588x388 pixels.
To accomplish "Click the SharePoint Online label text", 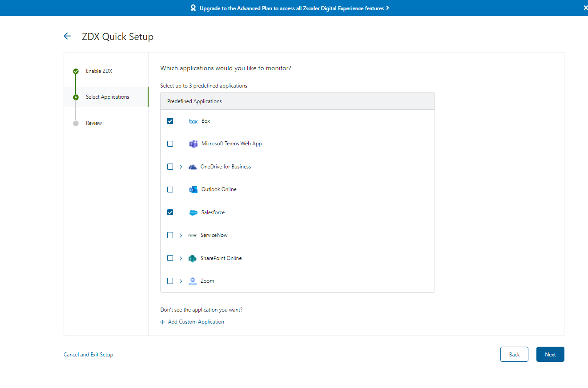I will tap(221, 258).
